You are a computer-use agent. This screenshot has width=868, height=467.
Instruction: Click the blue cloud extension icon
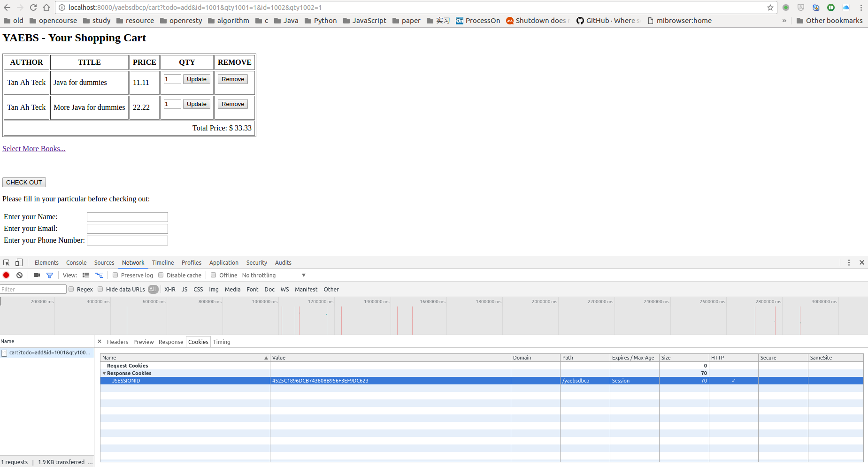pyautogui.click(x=846, y=8)
